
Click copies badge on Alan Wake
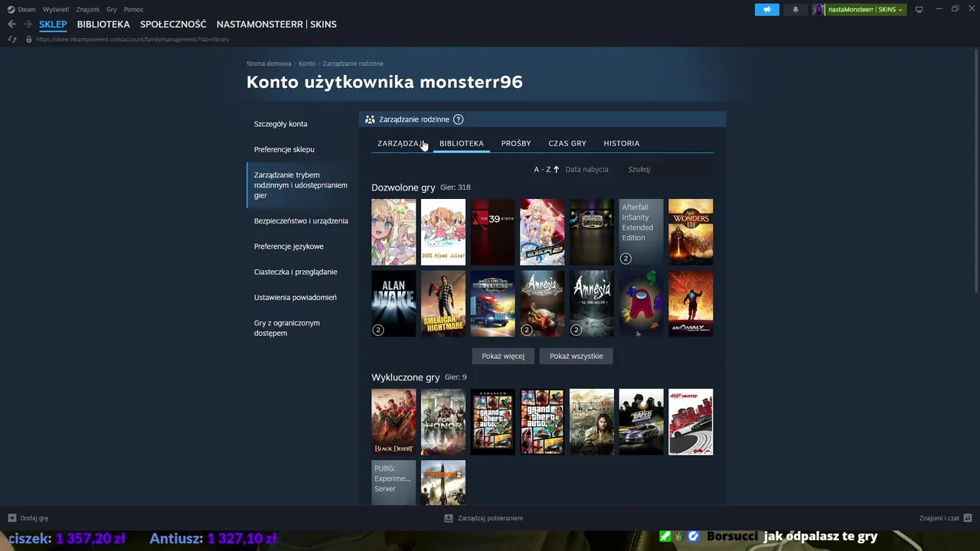click(x=377, y=330)
